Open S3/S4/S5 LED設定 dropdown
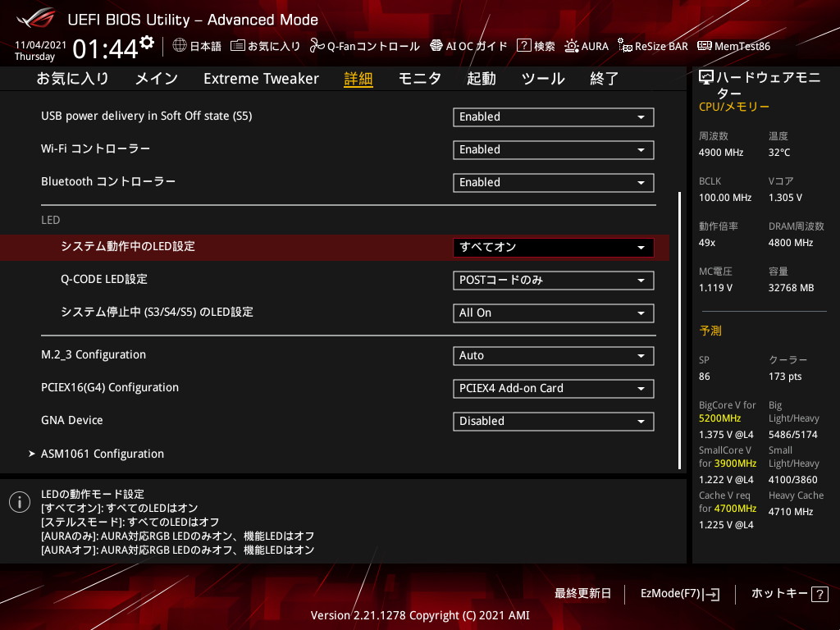 tap(554, 313)
